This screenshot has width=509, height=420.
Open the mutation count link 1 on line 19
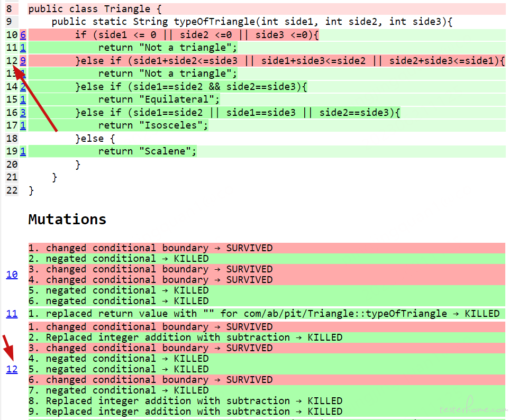click(x=23, y=151)
